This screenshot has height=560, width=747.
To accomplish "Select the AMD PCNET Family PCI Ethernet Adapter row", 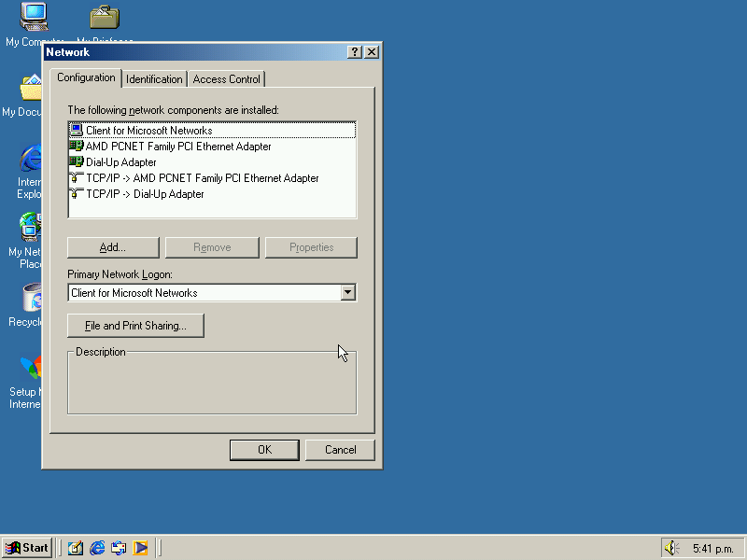I will pos(212,147).
